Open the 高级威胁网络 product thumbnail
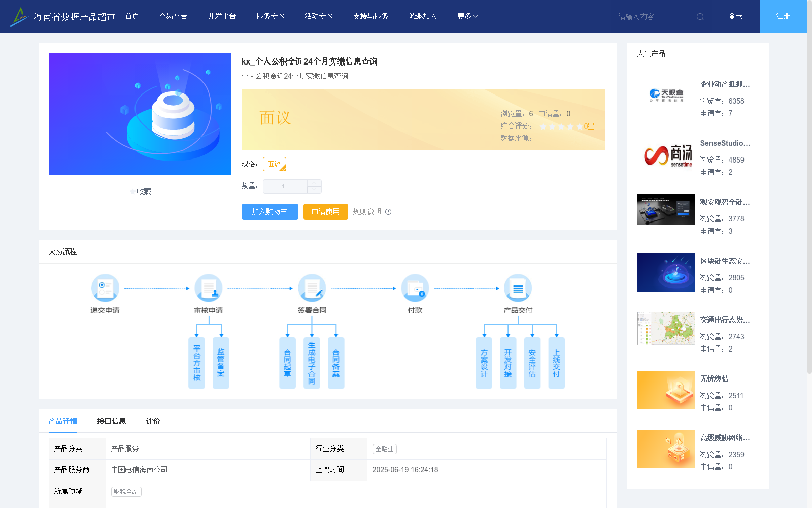Viewport: 812px width, 508px height. click(666, 449)
